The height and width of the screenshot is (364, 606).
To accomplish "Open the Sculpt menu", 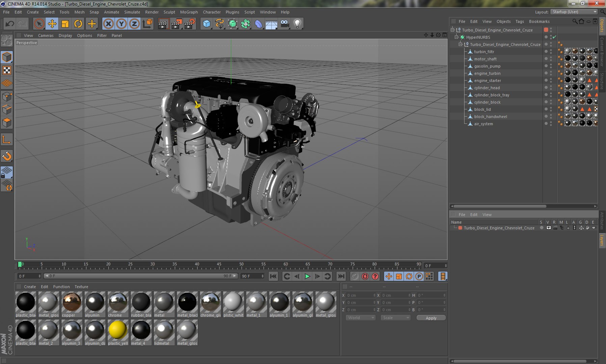I will click(x=169, y=12).
